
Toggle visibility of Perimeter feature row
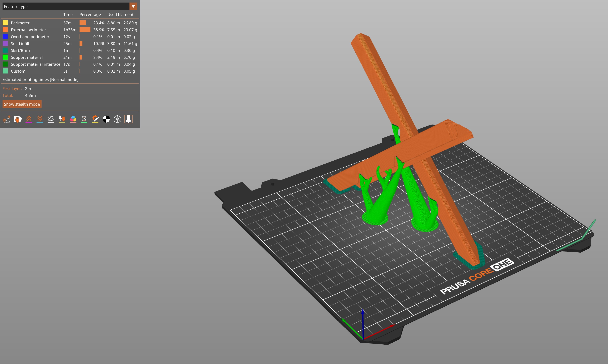(70, 23)
